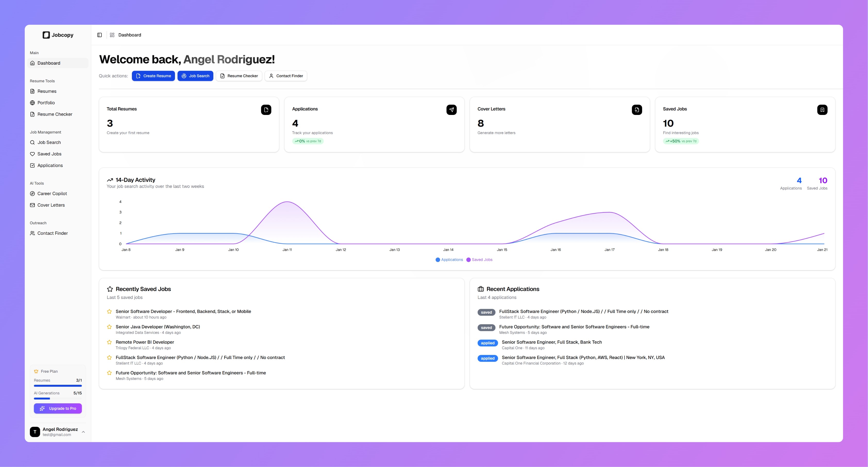Click the Create Resume button
This screenshot has width=868, height=467.
pyautogui.click(x=153, y=76)
